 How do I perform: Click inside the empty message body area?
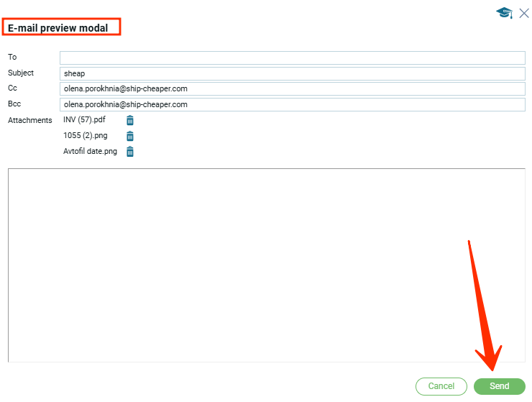[x=266, y=265]
